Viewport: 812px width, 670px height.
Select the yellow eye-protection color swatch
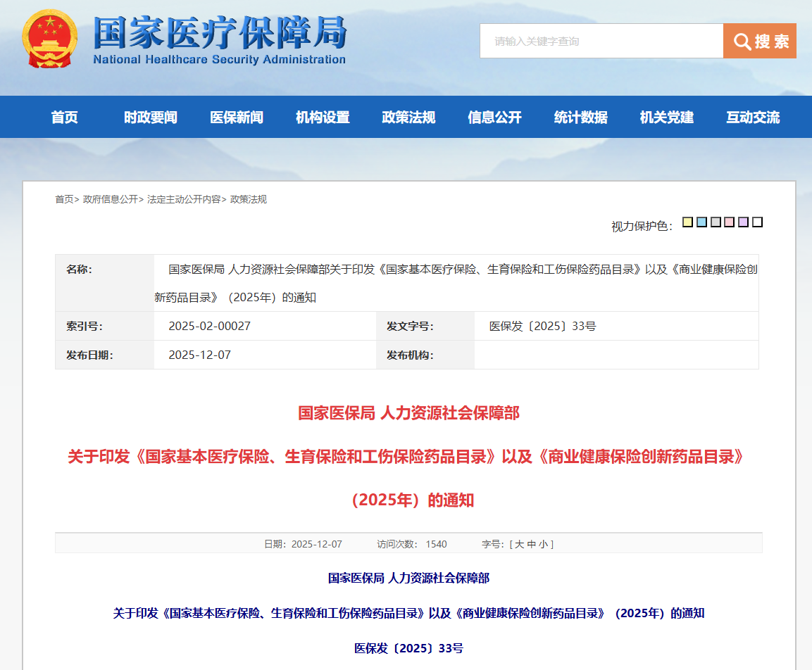coord(687,222)
